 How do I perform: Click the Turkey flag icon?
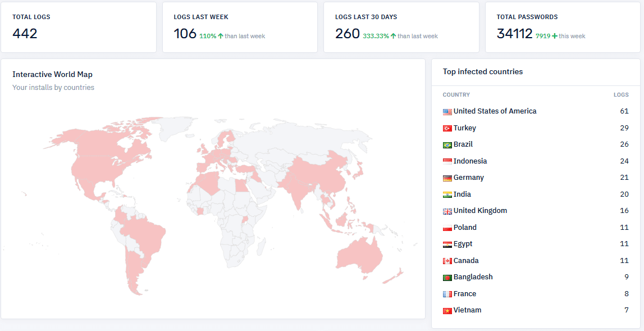click(447, 129)
